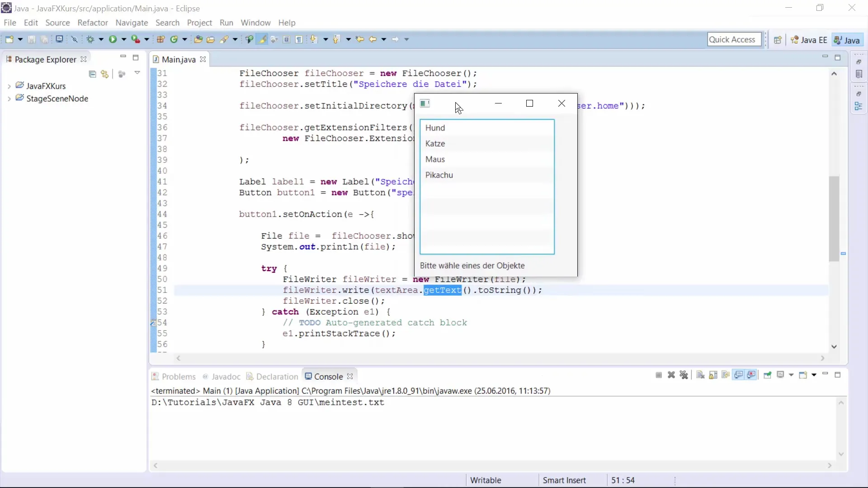Screen dimensions: 868x488
Task: Click the Run Last Tool (coverage) icon
Action: [136, 39]
